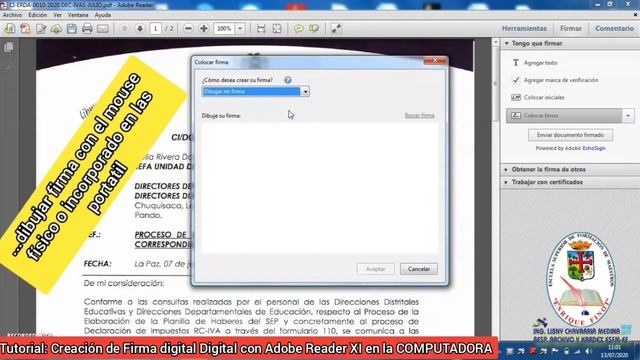Open the Colocar firma dropdown arrow in side panel
The width and height of the screenshot is (640, 360).
(628, 116)
